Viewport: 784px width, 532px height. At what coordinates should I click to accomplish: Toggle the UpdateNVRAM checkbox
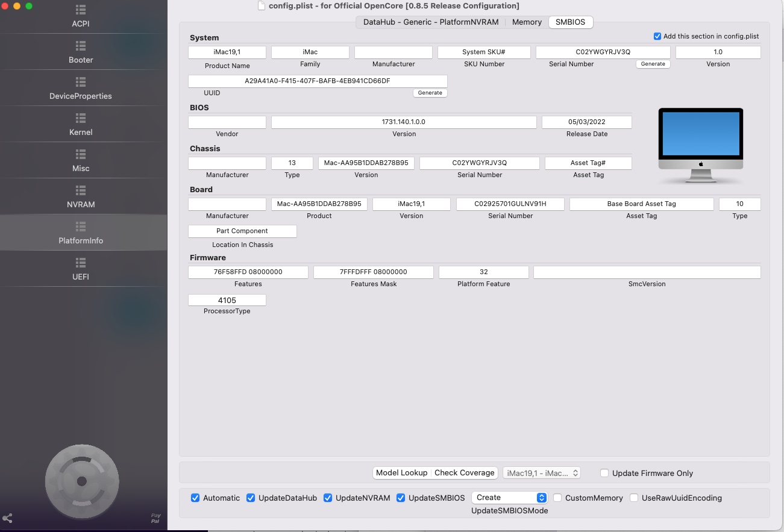[328, 498]
